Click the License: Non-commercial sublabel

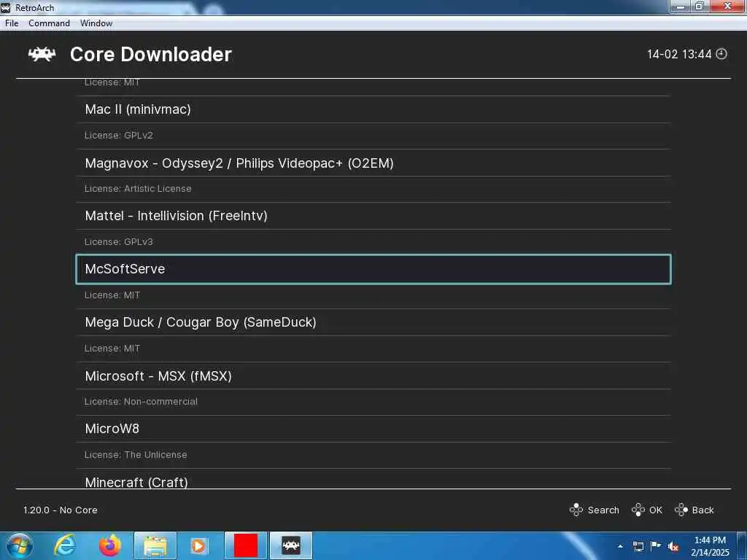click(x=141, y=402)
